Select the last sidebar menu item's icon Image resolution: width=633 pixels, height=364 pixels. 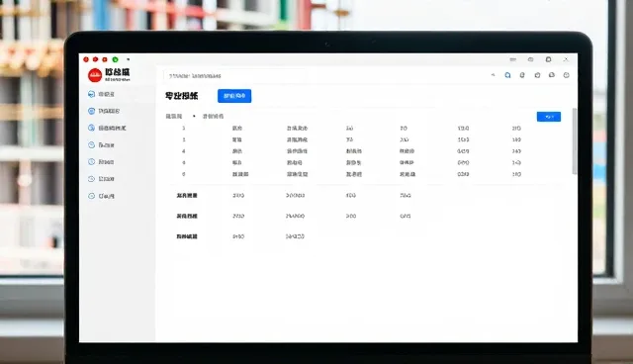tap(91, 196)
